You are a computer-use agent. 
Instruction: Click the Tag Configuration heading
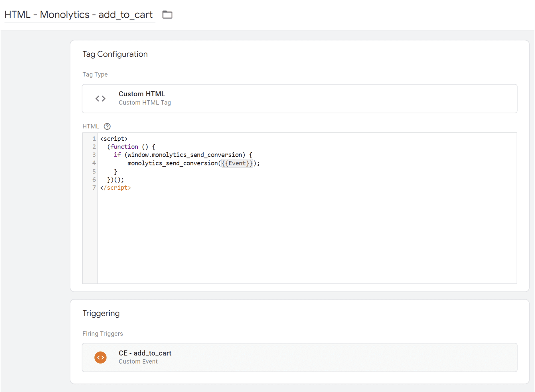(115, 54)
